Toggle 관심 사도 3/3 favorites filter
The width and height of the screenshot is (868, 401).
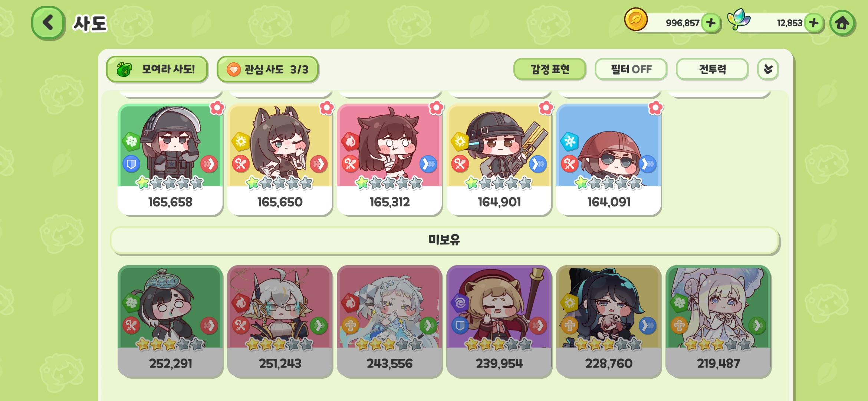tap(267, 69)
